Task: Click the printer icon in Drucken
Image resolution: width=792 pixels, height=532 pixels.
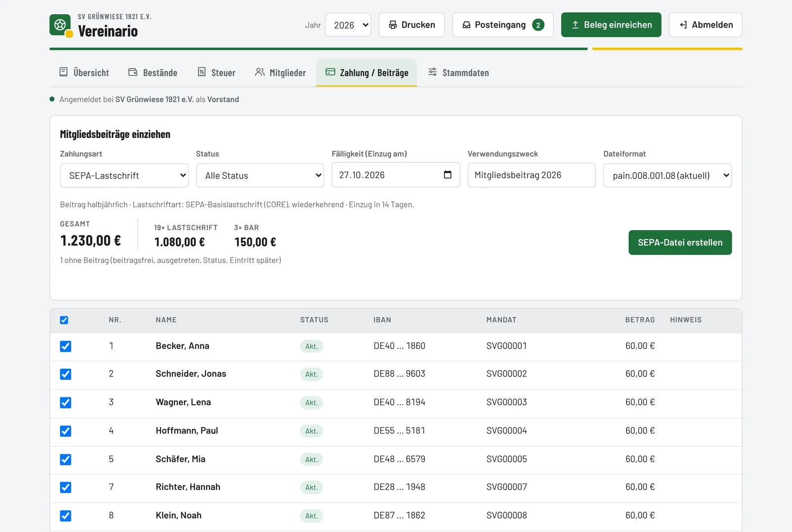Action: click(x=393, y=25)
